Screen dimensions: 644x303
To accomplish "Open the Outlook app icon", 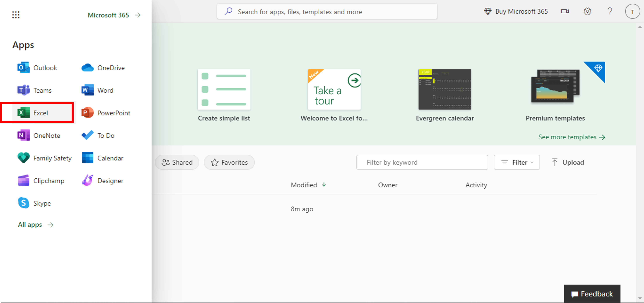I will (x=24, y=68).
